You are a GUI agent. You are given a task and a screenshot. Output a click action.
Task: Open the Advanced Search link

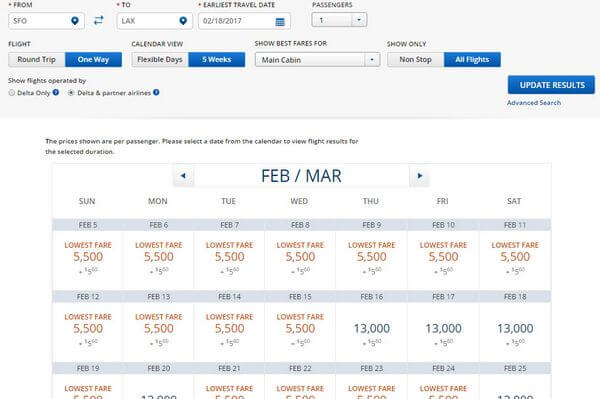point(534,103)
